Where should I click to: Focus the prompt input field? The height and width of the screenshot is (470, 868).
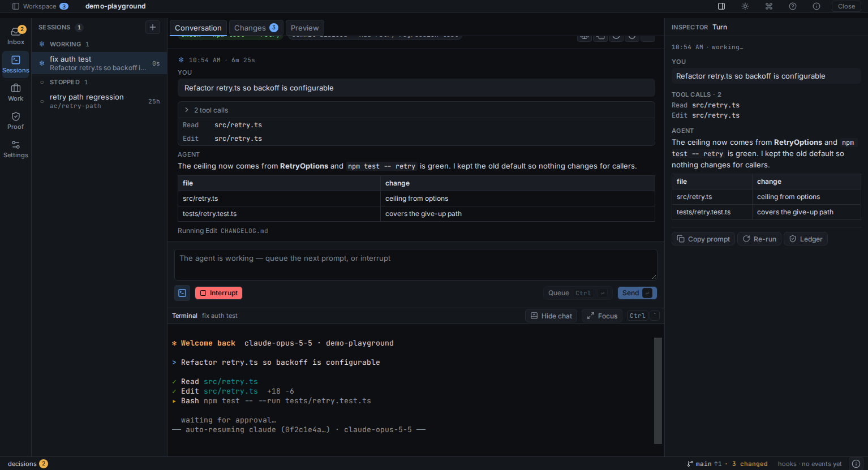pyautogui.click(x=416, y=265)
